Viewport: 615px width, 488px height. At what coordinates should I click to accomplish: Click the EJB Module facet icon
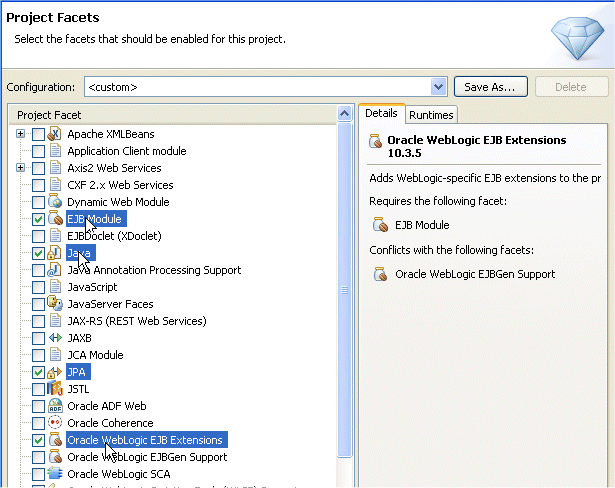coord(56,219)
